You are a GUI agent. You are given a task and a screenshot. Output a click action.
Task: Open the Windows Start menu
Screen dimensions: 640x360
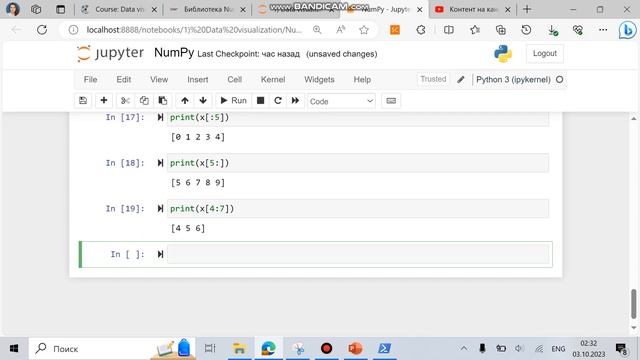point(14,349)
